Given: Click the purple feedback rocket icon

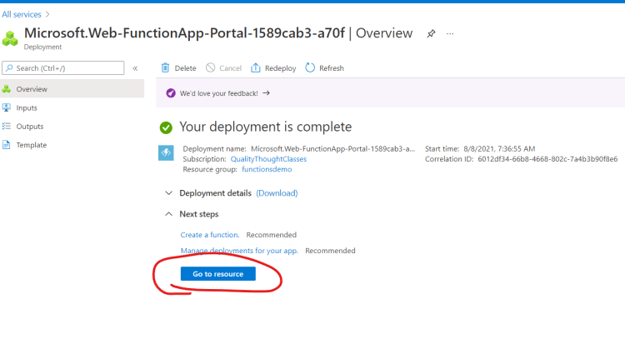Looking at the screenshot, I should [x=171, y=93].
